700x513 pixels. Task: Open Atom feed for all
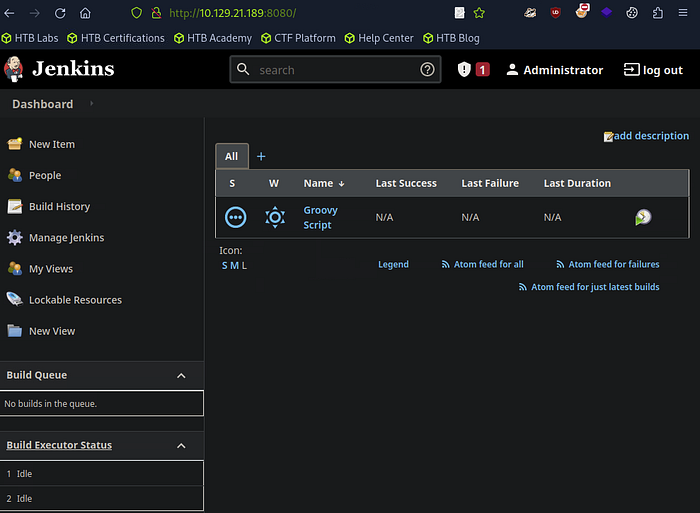[x=482, y=264]
